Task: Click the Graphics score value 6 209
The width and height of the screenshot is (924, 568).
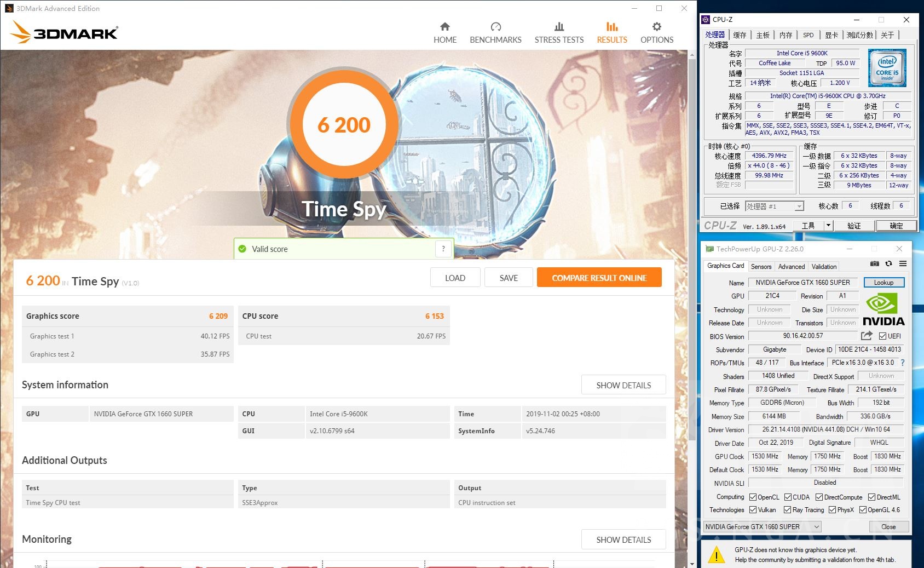Action: point(218,316)
